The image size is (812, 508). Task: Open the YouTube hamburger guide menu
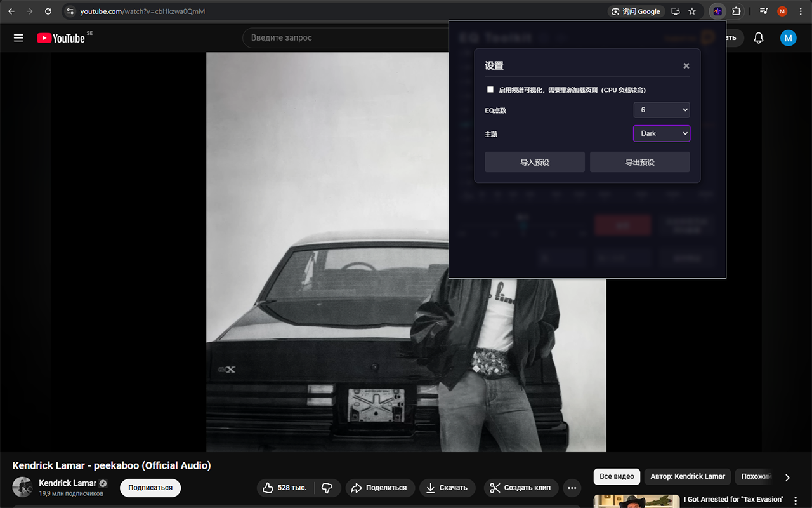tap(18, 38)
